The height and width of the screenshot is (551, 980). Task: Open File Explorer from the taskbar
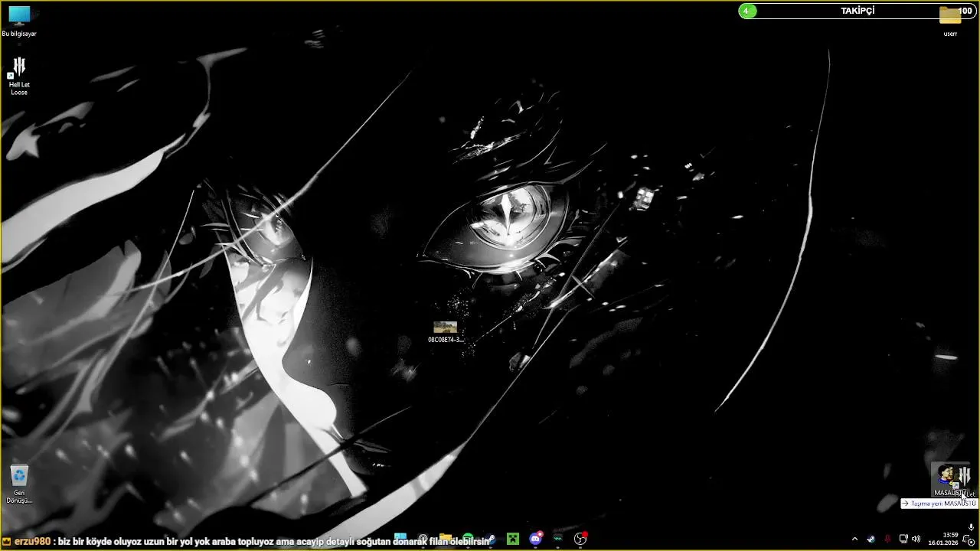pos(446,539)
